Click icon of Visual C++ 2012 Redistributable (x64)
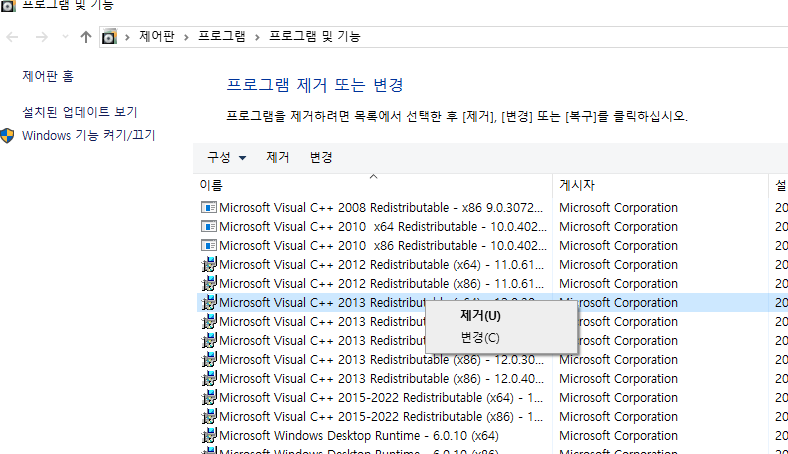 209,265
